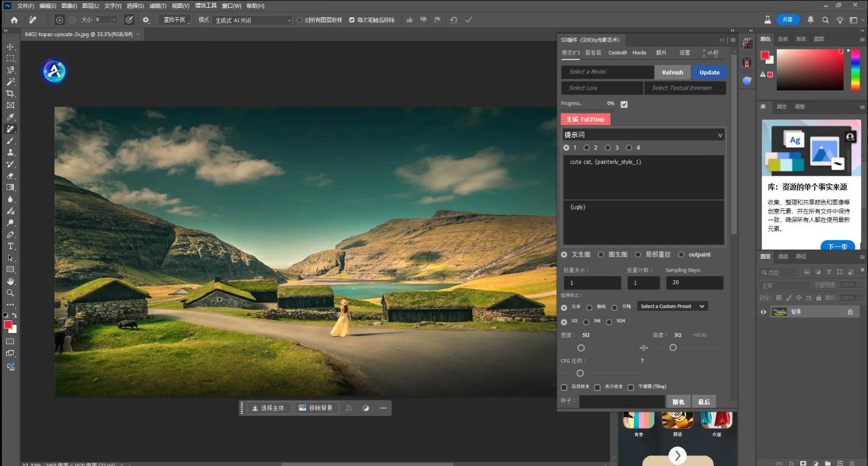
Task: Open the search magnifier at top right
Action: click(825, 20)
